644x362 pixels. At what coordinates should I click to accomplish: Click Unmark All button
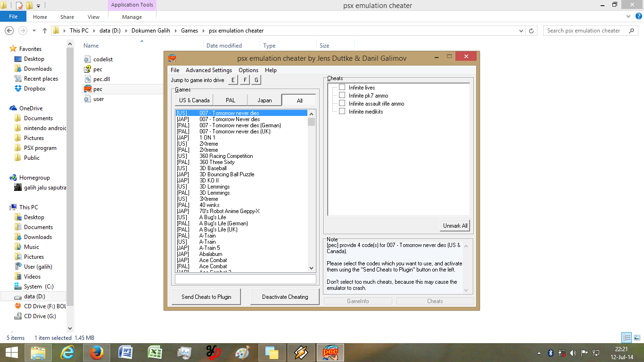pyautogui.click(x=455, y=225)
